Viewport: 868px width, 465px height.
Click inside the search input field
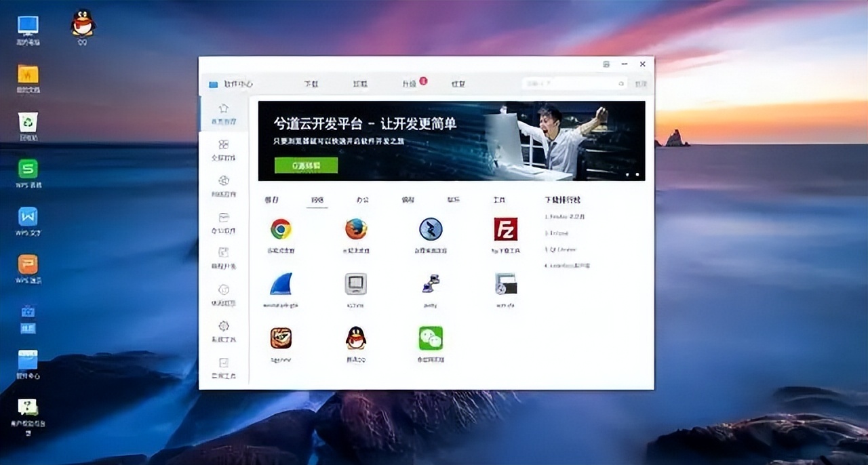click(x=573, y=83)
